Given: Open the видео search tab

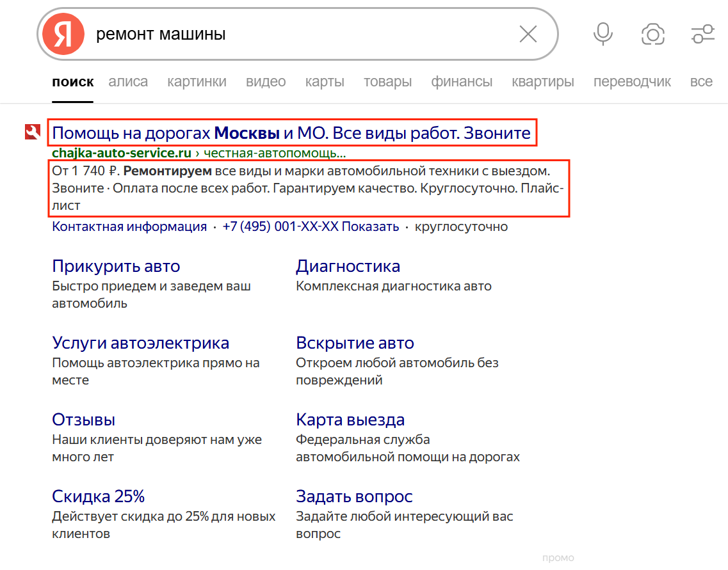Looking at the screenshot, I should (x=265, y=81).
